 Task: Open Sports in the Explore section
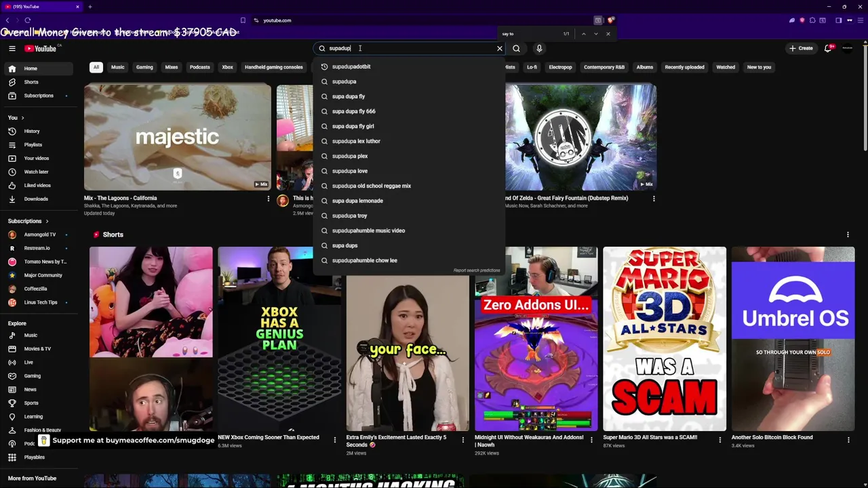(39, 403)
